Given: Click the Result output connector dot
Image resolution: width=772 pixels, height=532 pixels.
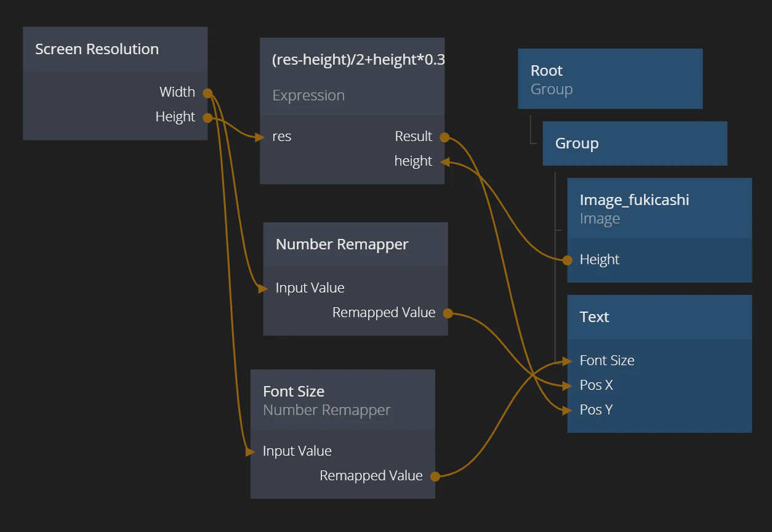Looking at the screenshot, I should pos(444,137).
